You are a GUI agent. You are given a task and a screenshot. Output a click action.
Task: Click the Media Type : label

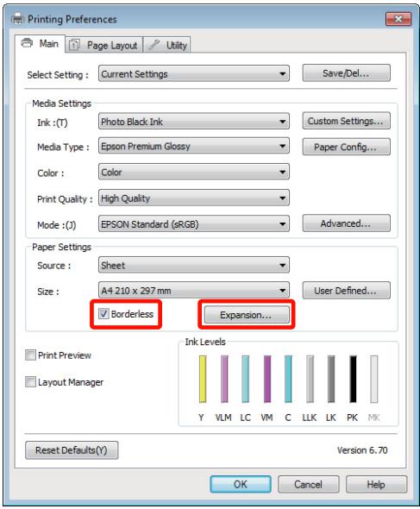click(63, 147)
